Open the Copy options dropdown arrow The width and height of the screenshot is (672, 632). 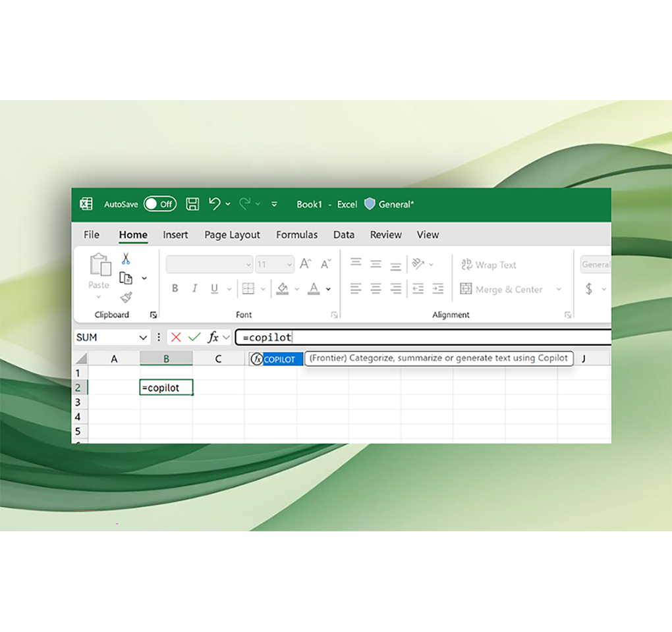click(144, 278)
